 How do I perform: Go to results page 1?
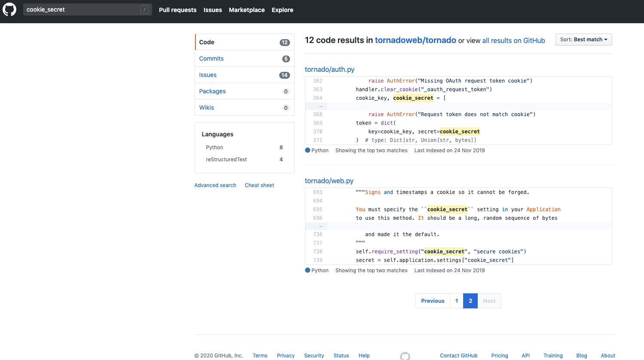coord(457,301)
